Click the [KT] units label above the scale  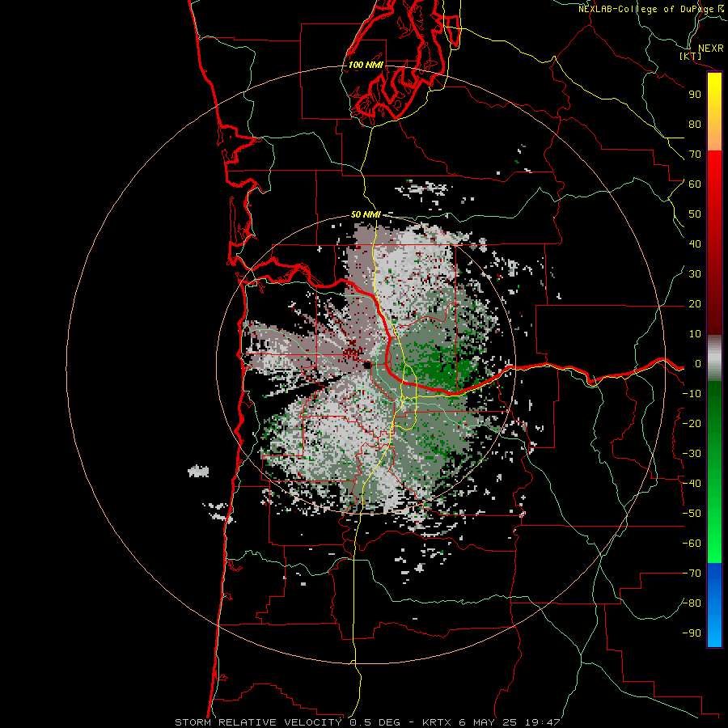point(690,56)
